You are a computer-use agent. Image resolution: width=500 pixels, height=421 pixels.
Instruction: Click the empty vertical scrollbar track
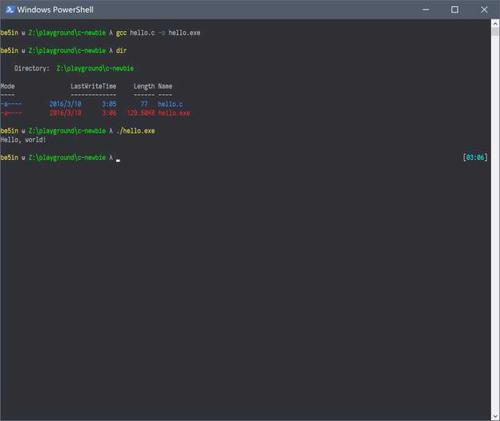[x=495, y=223]
